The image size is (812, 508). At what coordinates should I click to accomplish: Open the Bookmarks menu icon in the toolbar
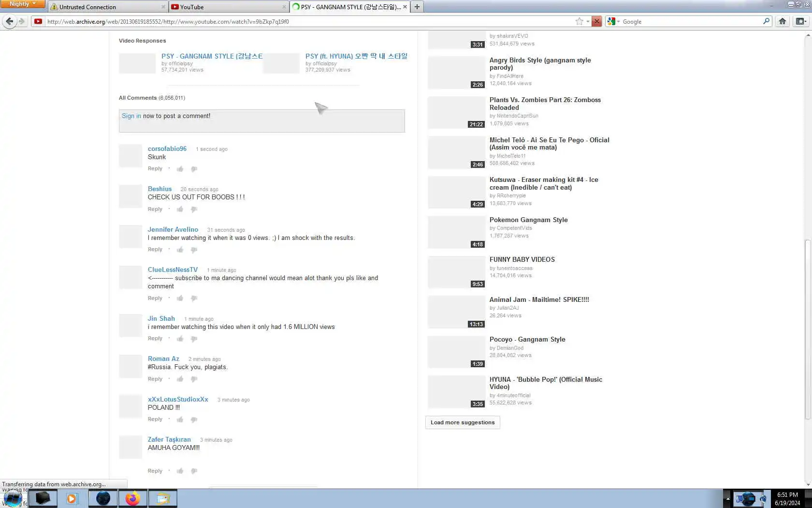click(x=800, y=21)
